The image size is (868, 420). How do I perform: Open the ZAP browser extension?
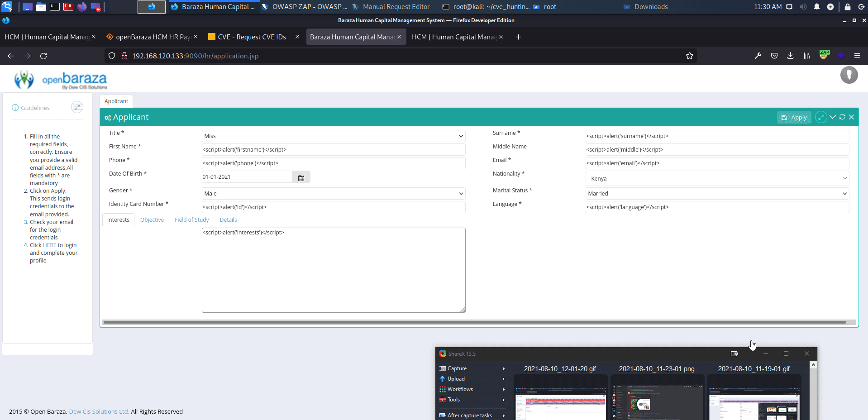point(824,55)
